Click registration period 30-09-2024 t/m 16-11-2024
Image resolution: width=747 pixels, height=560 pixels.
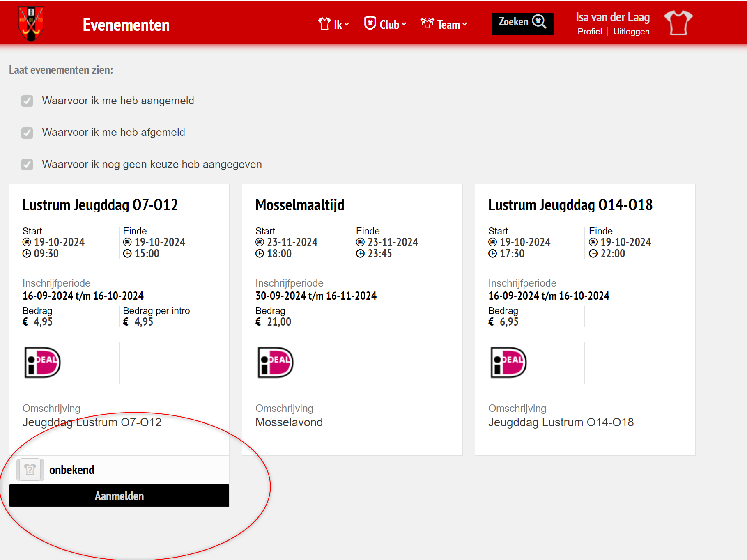(x=316, y=296)
